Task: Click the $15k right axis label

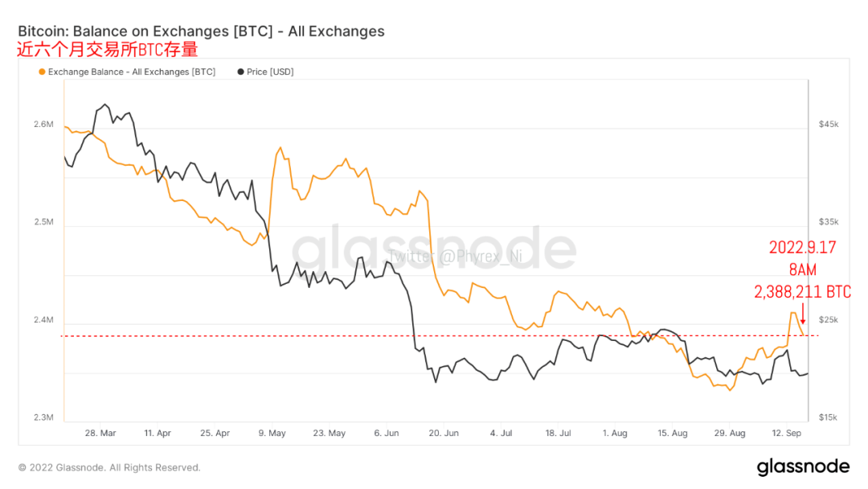Action: (x=829, y=417)
